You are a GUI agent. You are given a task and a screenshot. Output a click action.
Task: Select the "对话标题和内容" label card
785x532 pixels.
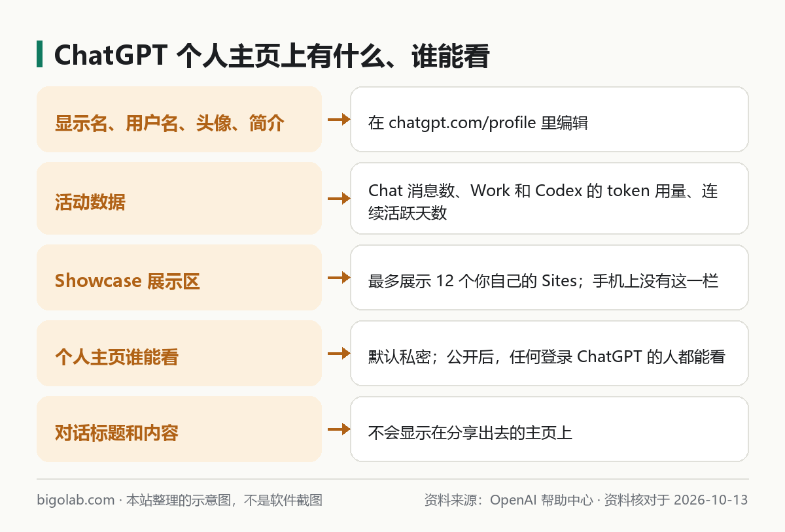click(179, 429)
